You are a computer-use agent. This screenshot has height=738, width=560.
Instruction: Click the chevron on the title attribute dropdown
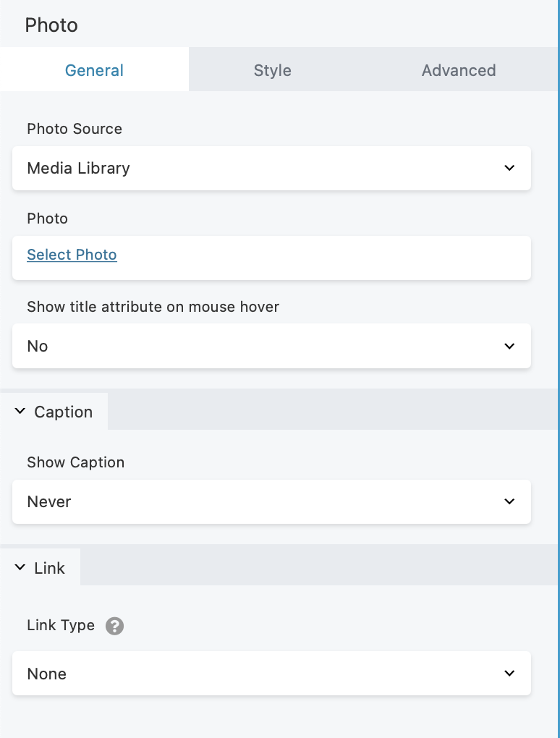click(509, 346)
